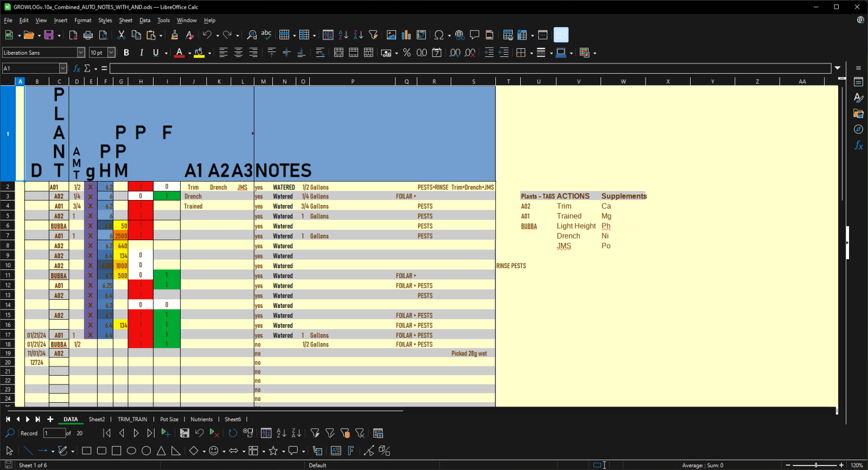Click the Format as Percent icon

407,53
